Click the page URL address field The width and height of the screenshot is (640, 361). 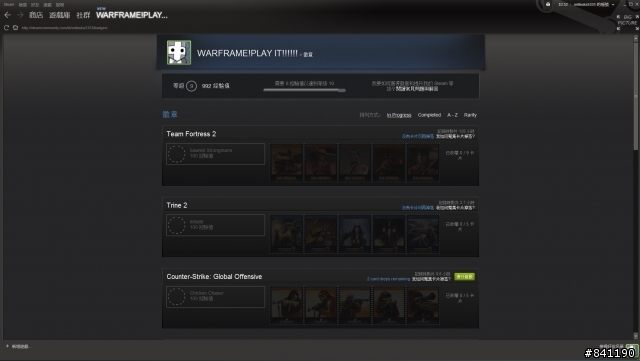[64, 28]
